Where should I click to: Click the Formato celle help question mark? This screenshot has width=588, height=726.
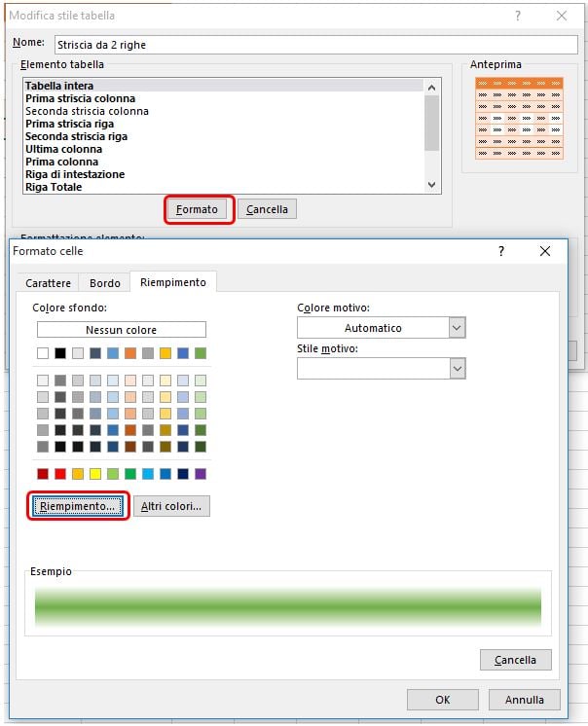pos(501,251)
